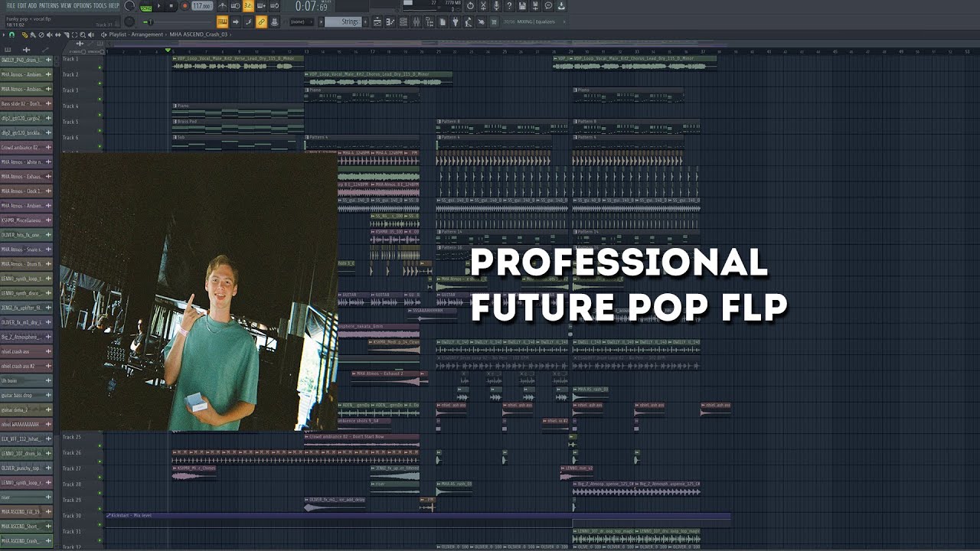Open the Playlist magnet snap dropdown
Image resolution: width=980 pixels, height=551 pixels.
click(x=11, y=34)
